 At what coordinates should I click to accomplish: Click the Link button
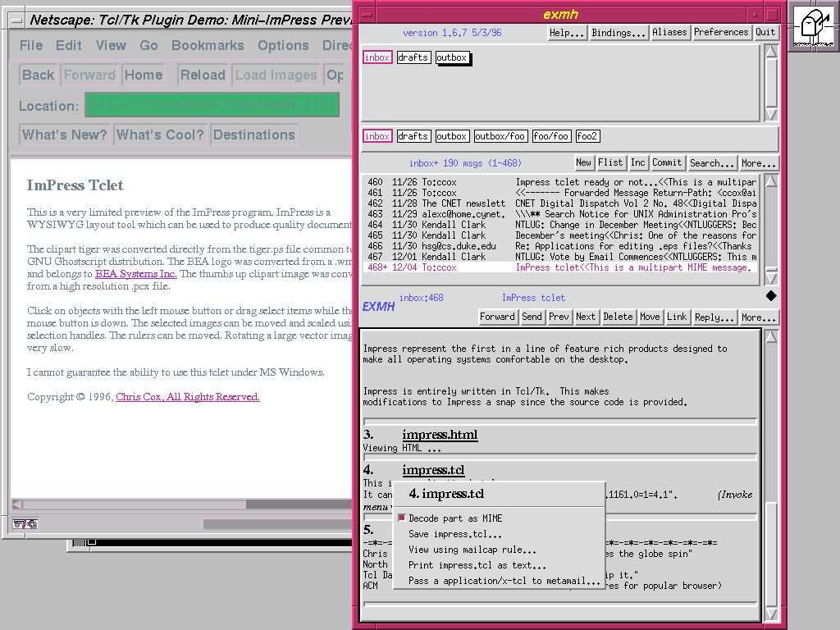pyautogui.click(x=677, y=317)
